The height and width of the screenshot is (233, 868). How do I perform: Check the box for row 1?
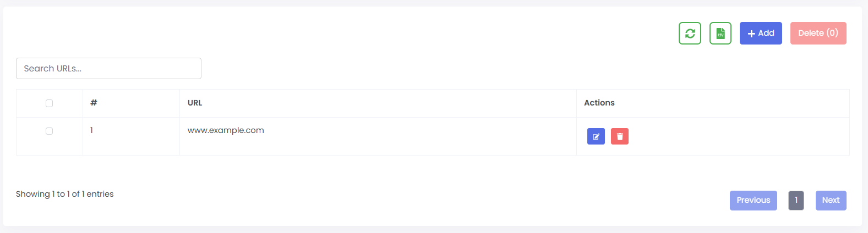point(49,131)
